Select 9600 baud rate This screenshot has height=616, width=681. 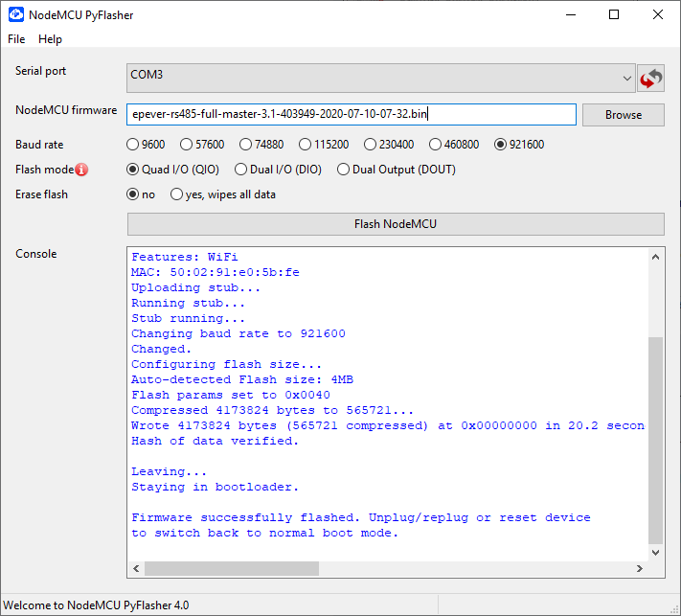click(133, 145)
